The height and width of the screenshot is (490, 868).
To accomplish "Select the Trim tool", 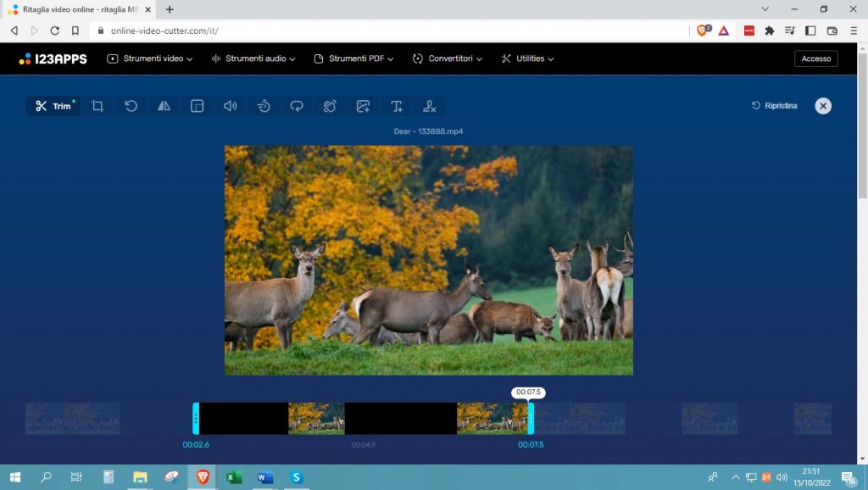I will click(x=53, y=106).
